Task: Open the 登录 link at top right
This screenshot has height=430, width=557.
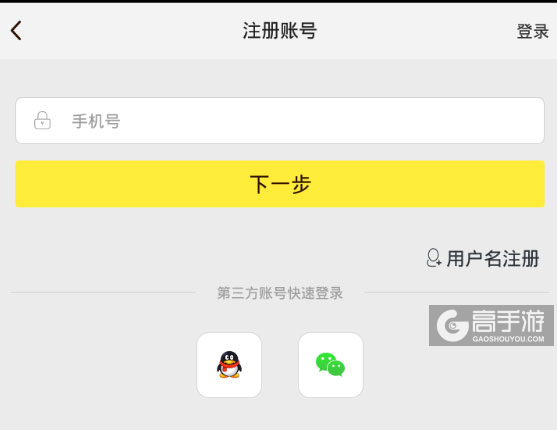Action: click(532, 31)
